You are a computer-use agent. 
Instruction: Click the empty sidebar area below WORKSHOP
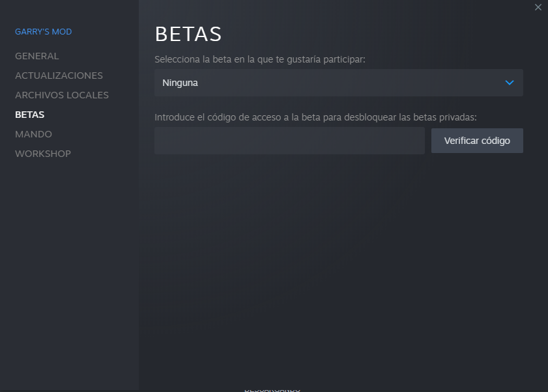pyautogui.click(x=69, y=260)
